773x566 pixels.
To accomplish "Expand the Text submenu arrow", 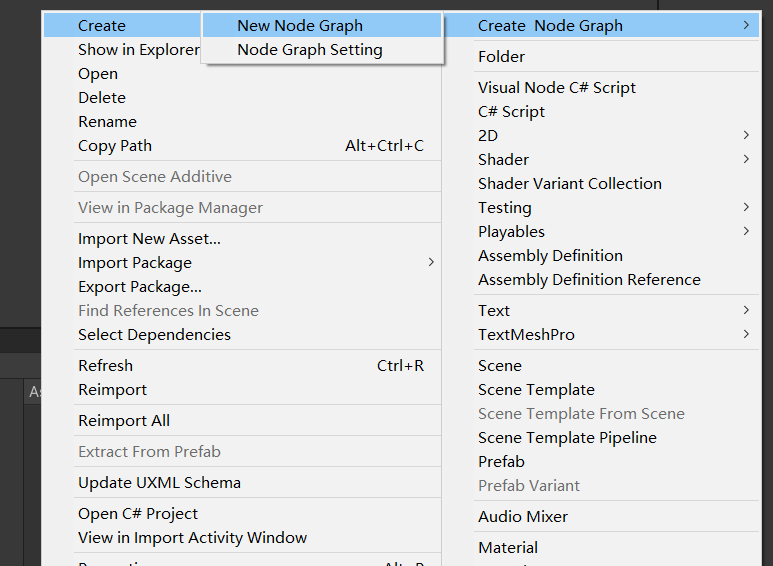I will click(746, 310).
